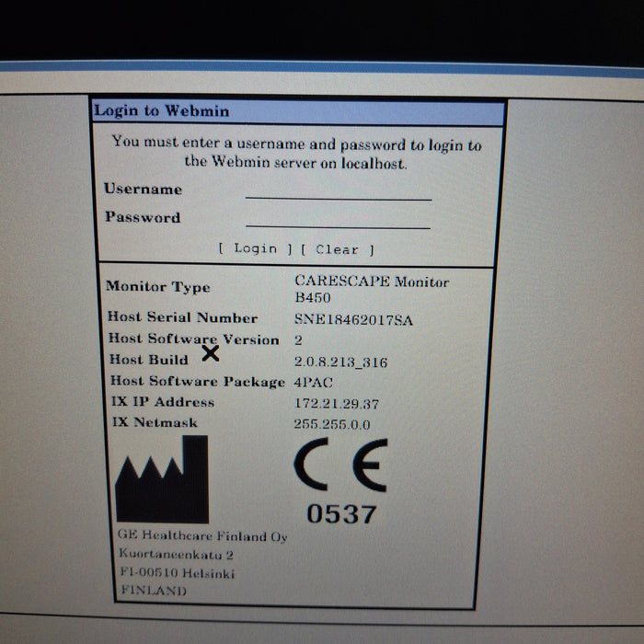Click the Password input field
Viewport: 644px width, 644px height.
338,219
